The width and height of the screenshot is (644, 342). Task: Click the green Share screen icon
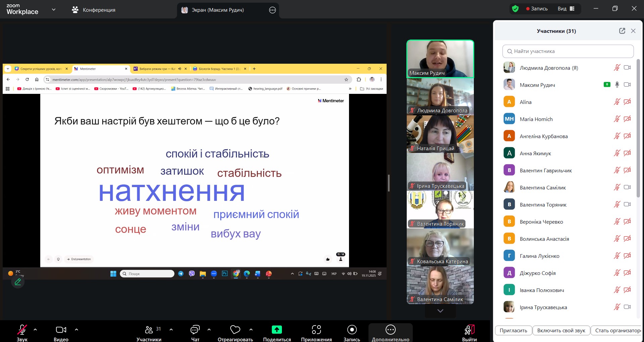(x=277, y=330)
